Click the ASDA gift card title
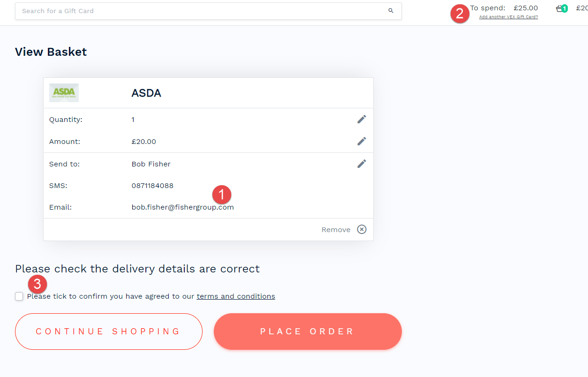588x377 pixels. [146, 93]
